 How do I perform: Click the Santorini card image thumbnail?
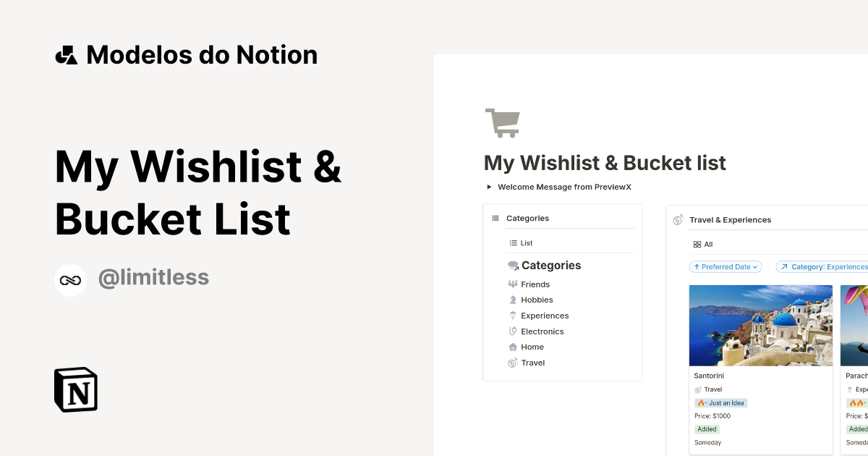pyautogui.click(x=761, y=325)
